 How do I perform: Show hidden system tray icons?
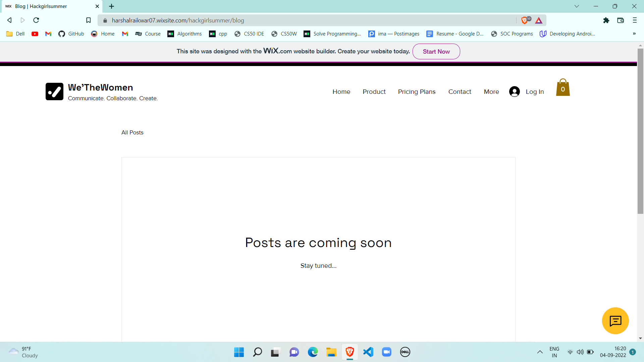coord(540,352)
